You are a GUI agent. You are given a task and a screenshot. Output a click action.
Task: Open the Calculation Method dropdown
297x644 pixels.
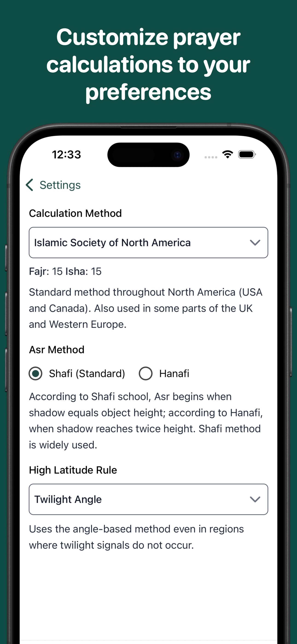coord(148,243)
